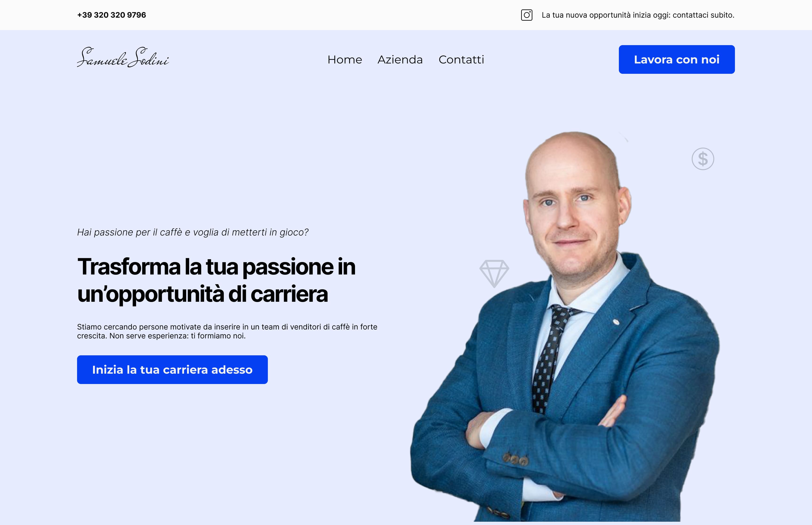The height and width of the screenshot is (525, 812).
Task: Click the Samuele Sodini signature logo
Action: [123, 57]
